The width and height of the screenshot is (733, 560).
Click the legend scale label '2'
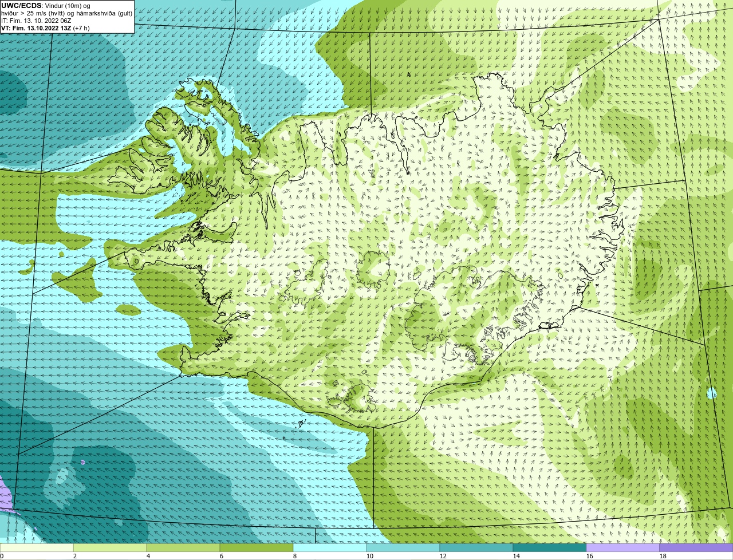tap(75, 556)
